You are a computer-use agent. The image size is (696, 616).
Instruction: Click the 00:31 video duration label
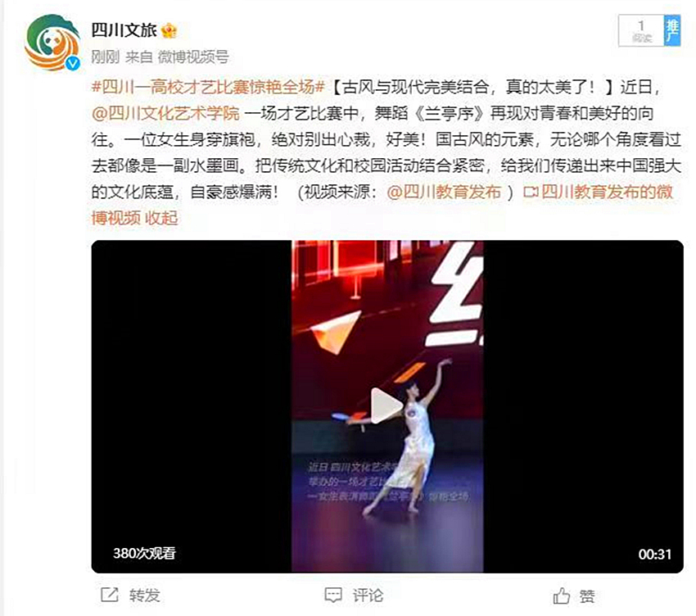[655, 554]
